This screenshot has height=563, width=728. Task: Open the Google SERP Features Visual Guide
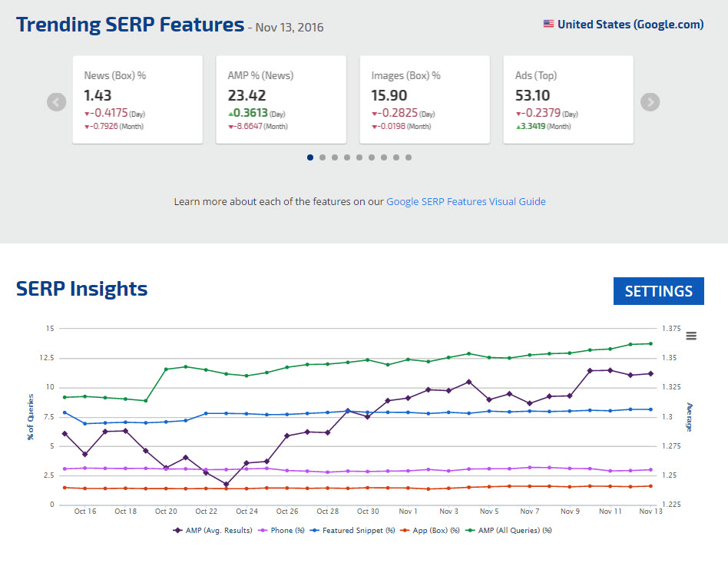pyautogui.click(x=465, y=201)
